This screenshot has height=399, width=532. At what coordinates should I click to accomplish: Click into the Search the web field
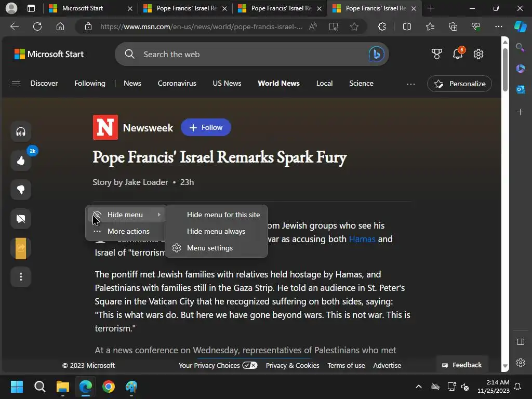click(x=251, y=54)
